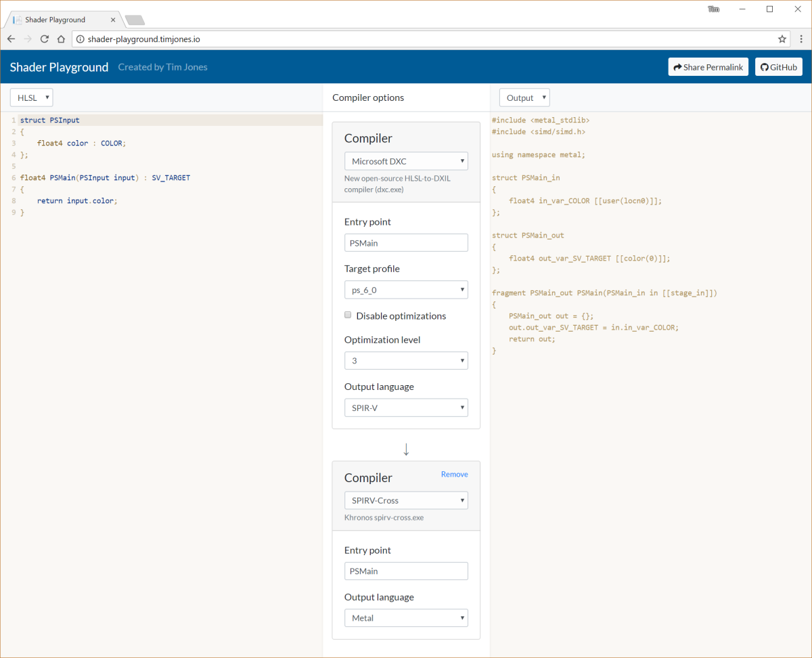This screenshot has height=658, width=812.
Task: Click the site info icon in the address bar
Action: (x=81, y=39)
